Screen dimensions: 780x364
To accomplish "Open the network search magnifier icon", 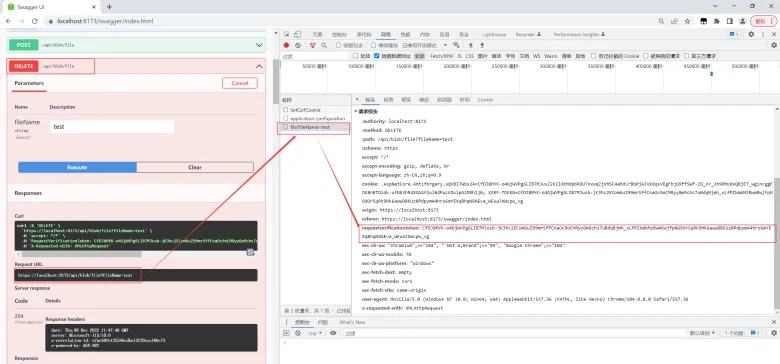I will 323,45.
